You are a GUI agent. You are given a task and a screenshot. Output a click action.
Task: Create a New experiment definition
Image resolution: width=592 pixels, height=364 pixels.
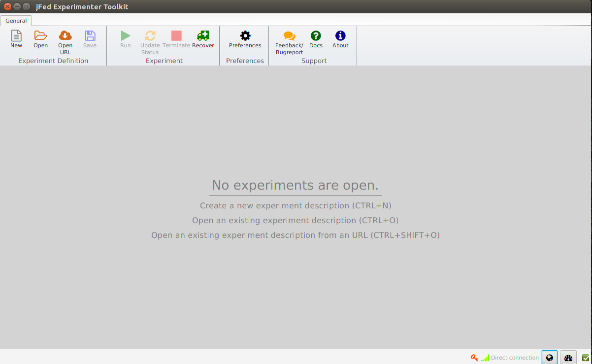(16, 39)
